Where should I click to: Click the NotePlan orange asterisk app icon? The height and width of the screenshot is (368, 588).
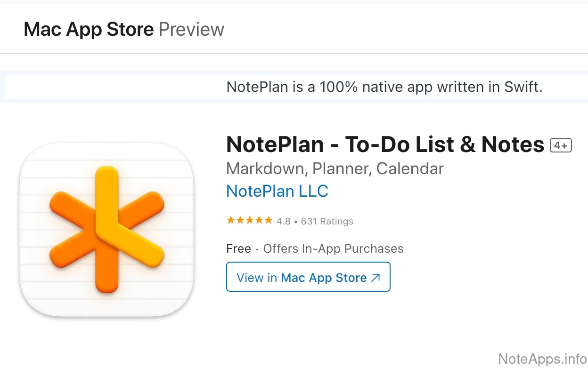[106, 229]
